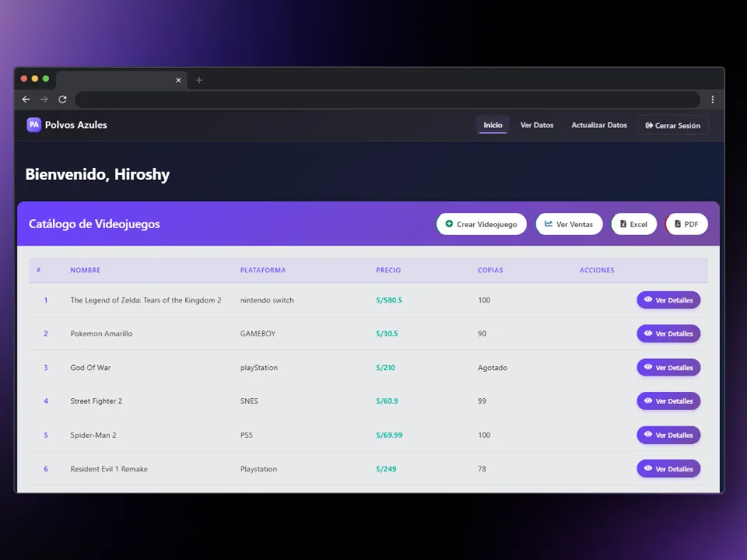The height and width of the screenshot is (560, 747).
Task: View details for Spider-Man 2
Action: click(668, 435)
